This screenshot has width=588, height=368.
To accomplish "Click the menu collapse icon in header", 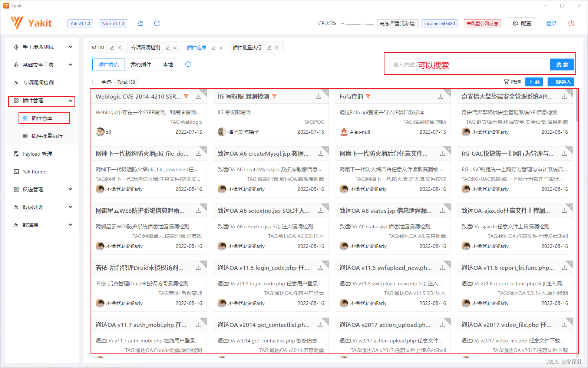I will click(x=141, y=23).
